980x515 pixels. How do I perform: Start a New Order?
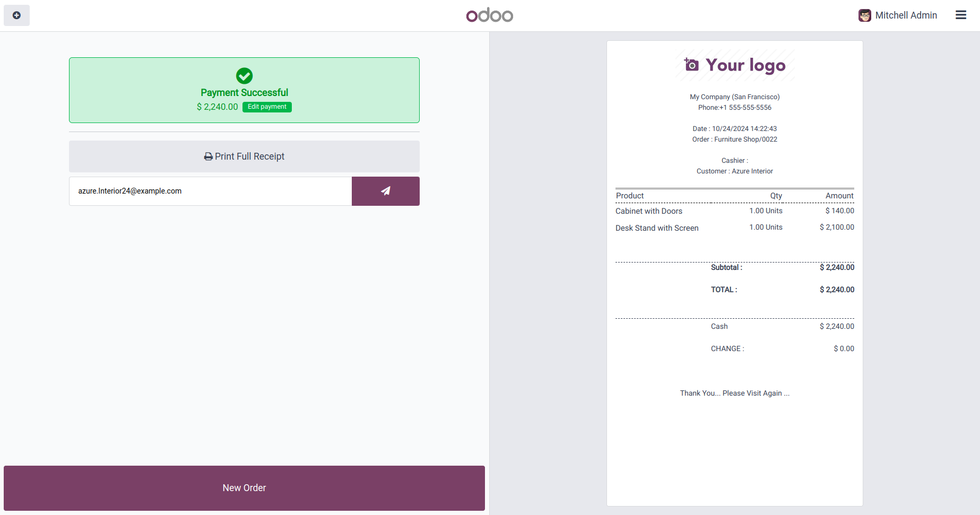coord(244,488)
